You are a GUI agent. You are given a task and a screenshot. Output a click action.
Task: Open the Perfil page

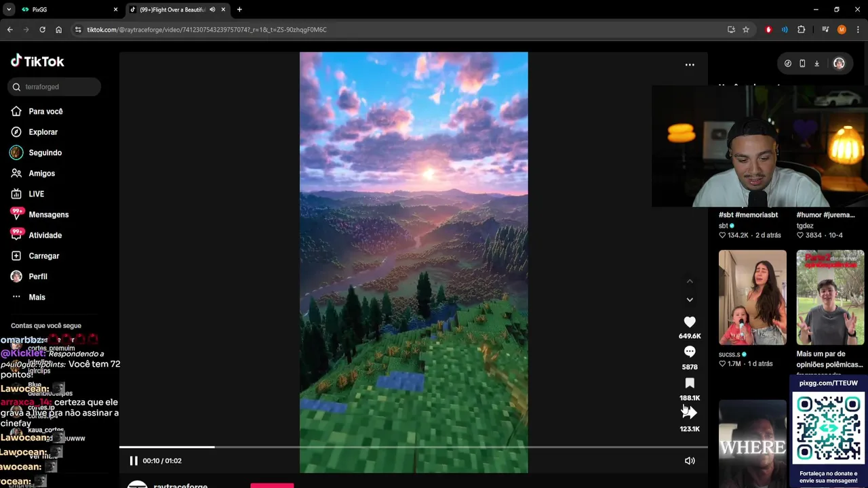pos(37,277)
